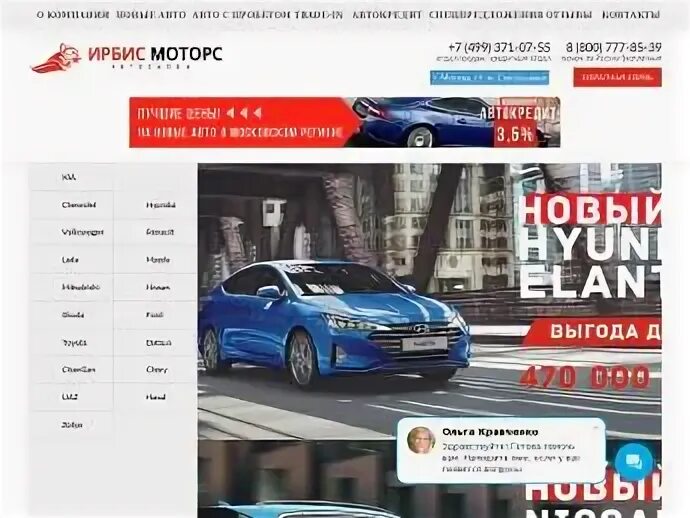Select Hyundai in the brand list
Viewport: 690px width, 518px height.
coord(161,205)
